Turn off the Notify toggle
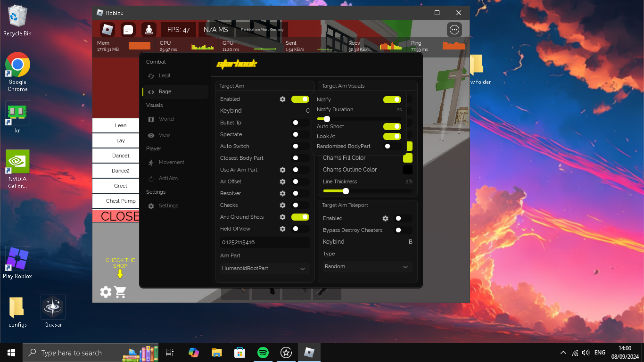 pos(392,99)
